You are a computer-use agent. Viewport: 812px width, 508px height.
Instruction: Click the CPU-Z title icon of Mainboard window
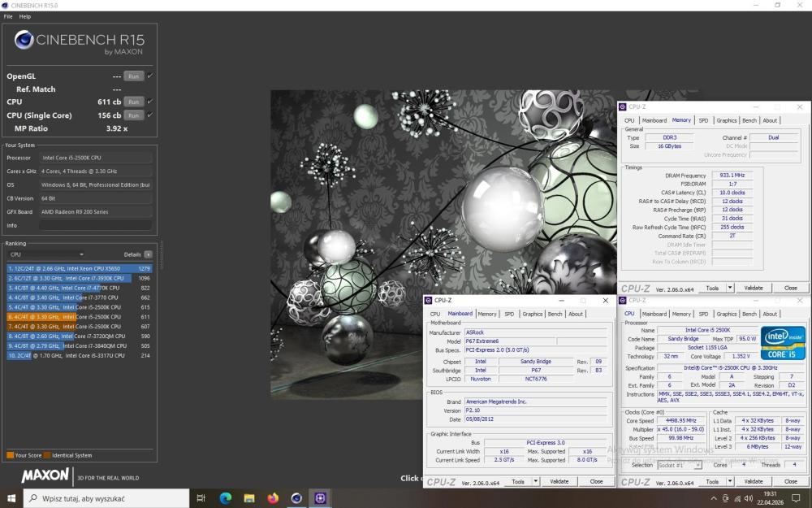tap(428, 301)
